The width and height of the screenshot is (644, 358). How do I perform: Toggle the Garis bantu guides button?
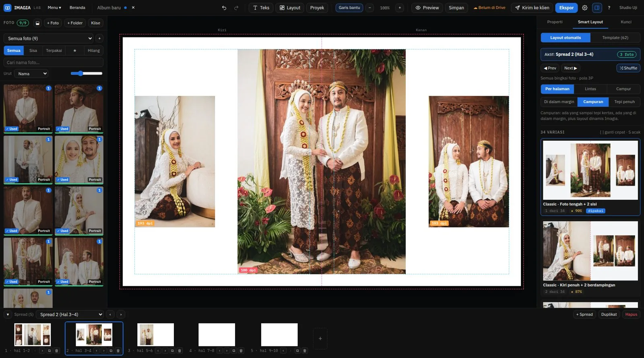(349, 8)
